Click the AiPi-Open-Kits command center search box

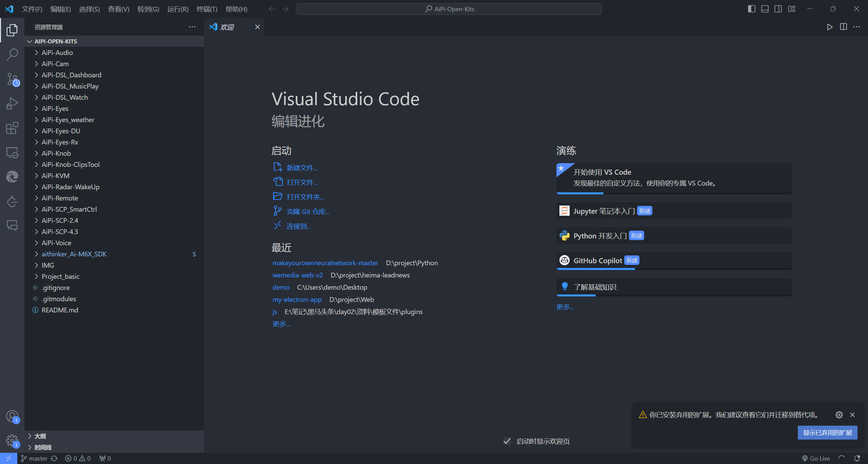click(x=449, y=9)
